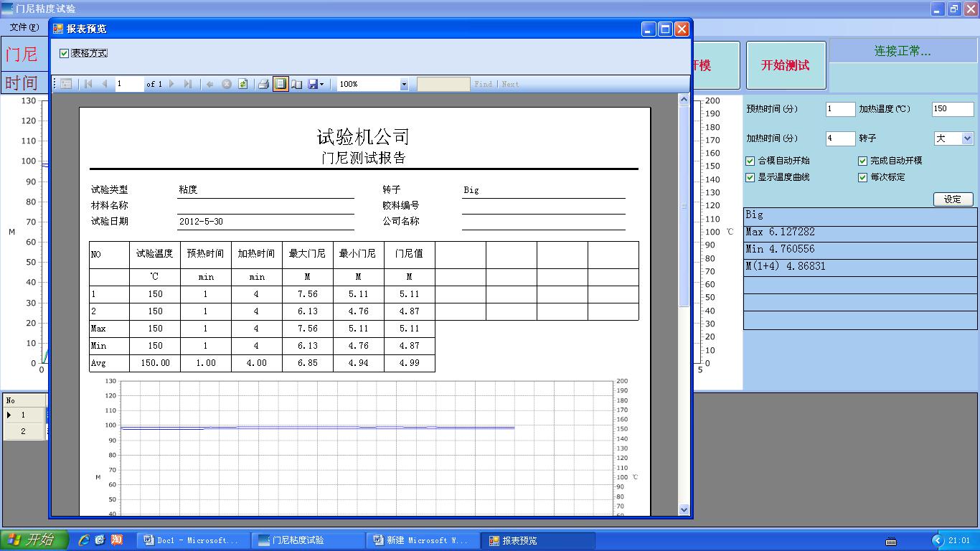This screenshot has height=551, width=980.
Task: Toggle the 每次标定 checkbox
Action: point(863,177)
